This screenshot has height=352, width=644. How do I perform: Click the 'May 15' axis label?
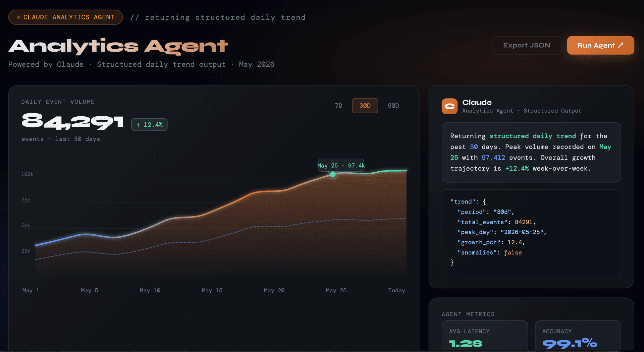(212, 290)
